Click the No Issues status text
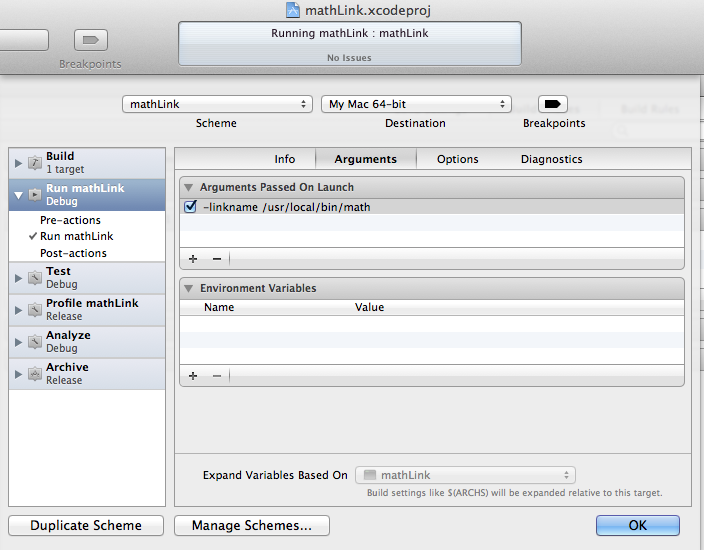Image resolution: width=704 pixels, height=550 pixels. pyautogui.click(x=349, y=58)
